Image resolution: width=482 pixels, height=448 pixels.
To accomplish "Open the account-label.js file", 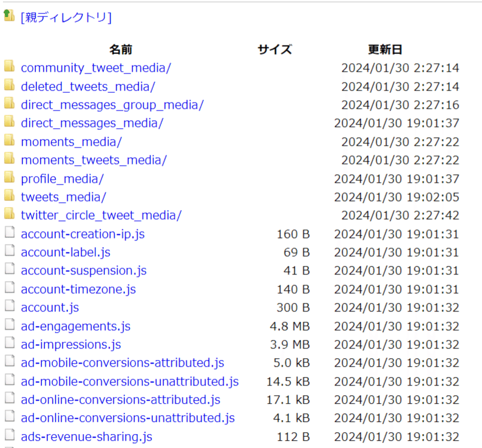I will [x=66, y=253].
